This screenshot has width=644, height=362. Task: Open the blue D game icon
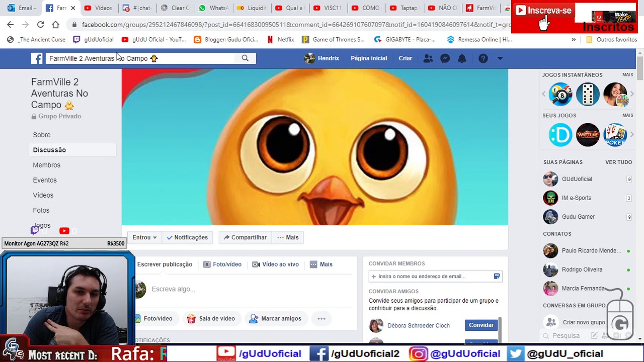(560, 135)
